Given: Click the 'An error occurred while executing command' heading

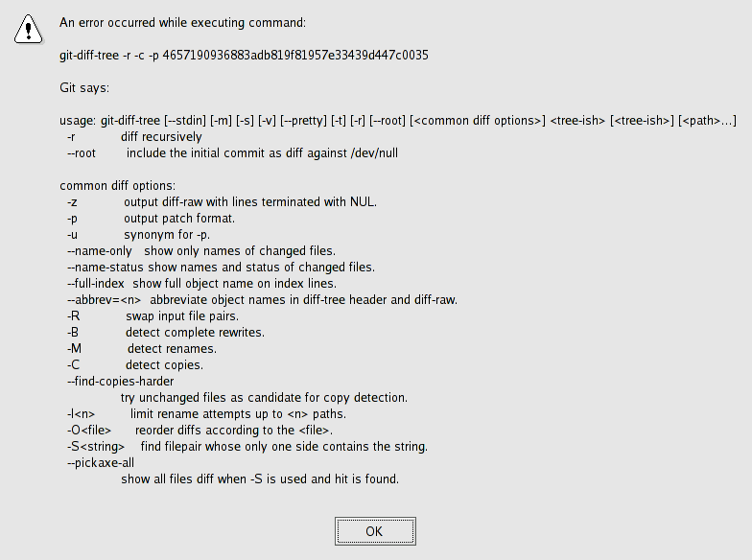Looking at the screenshot, I should click(182, 23).
